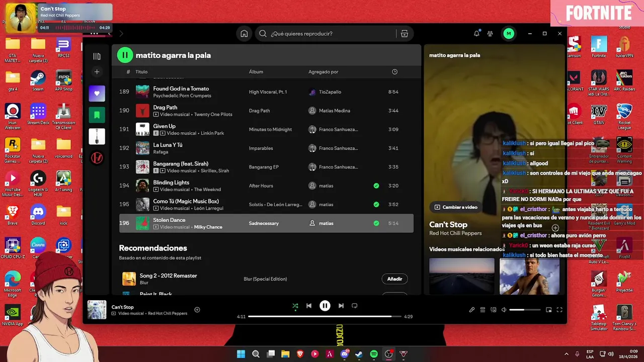Select the La Luna Y Tú track
Screen dimensions: 644x362
[266, 148]
